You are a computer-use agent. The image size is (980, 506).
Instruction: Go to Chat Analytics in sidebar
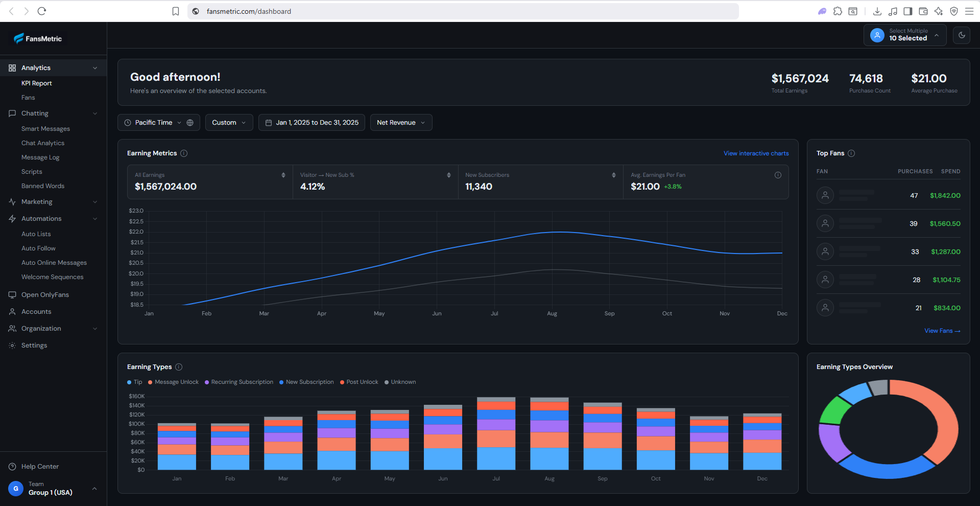click(43, 143)
